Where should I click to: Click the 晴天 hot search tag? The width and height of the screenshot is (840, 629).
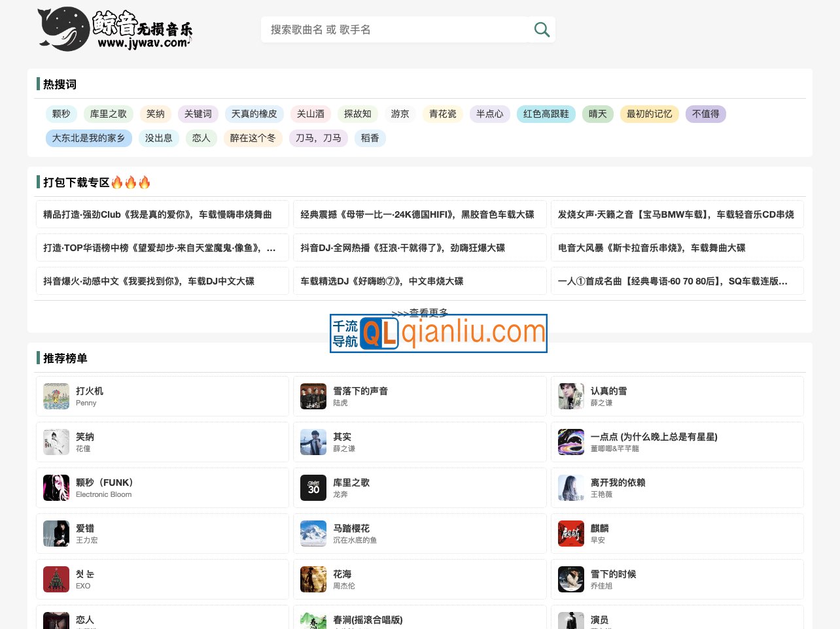click(x=597, y=114)
